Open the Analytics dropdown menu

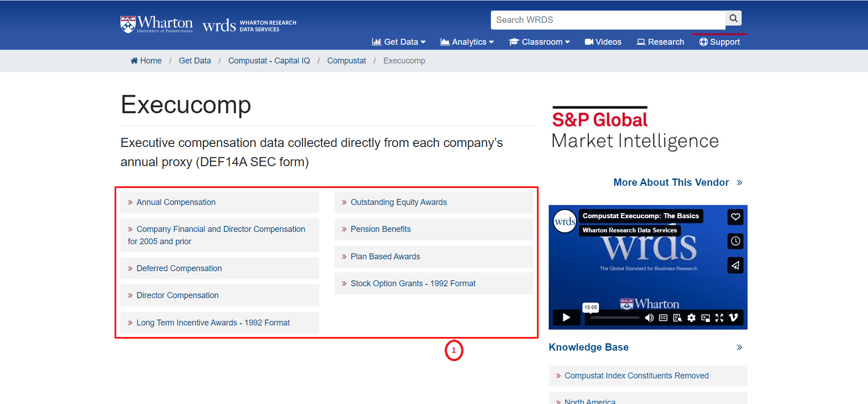click(467, 42)
